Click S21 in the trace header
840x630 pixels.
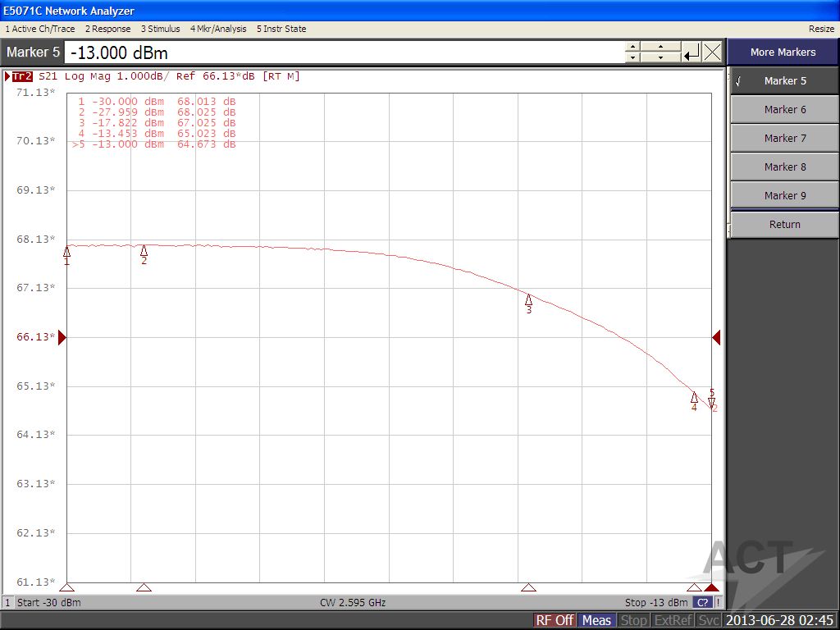click(48, 76)
